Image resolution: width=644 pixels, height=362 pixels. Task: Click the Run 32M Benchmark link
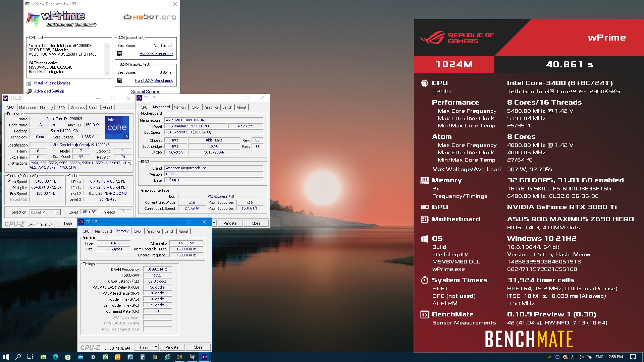tap(156, 54)
